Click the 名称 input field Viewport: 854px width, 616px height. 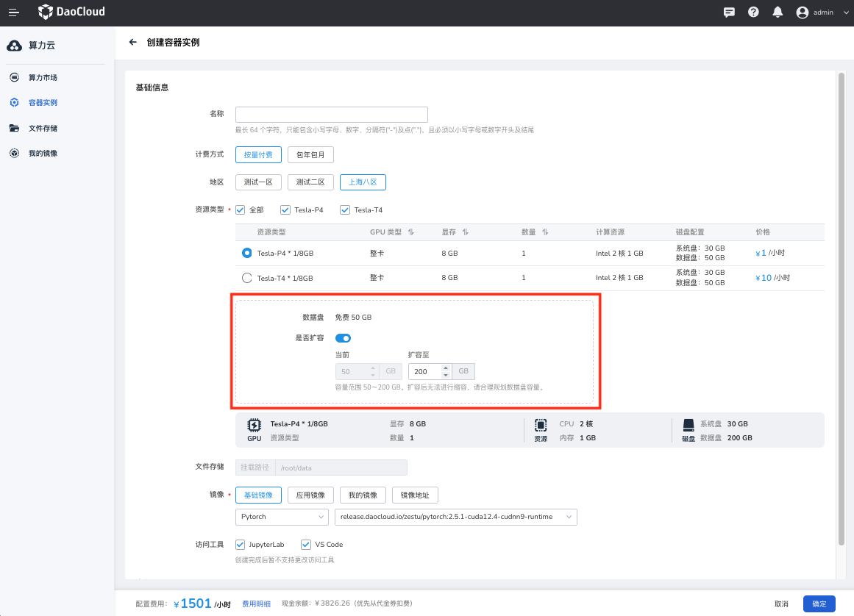[x=331, y=115]
